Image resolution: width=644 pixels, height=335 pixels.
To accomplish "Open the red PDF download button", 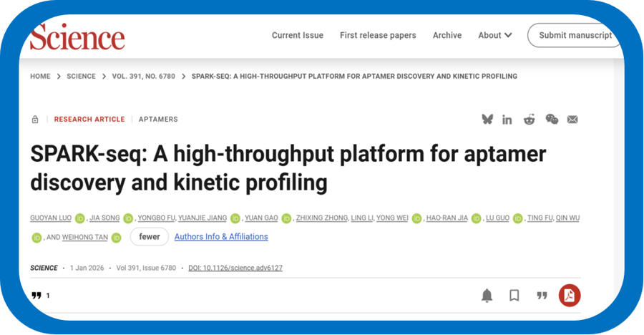I will click(570, 295).
